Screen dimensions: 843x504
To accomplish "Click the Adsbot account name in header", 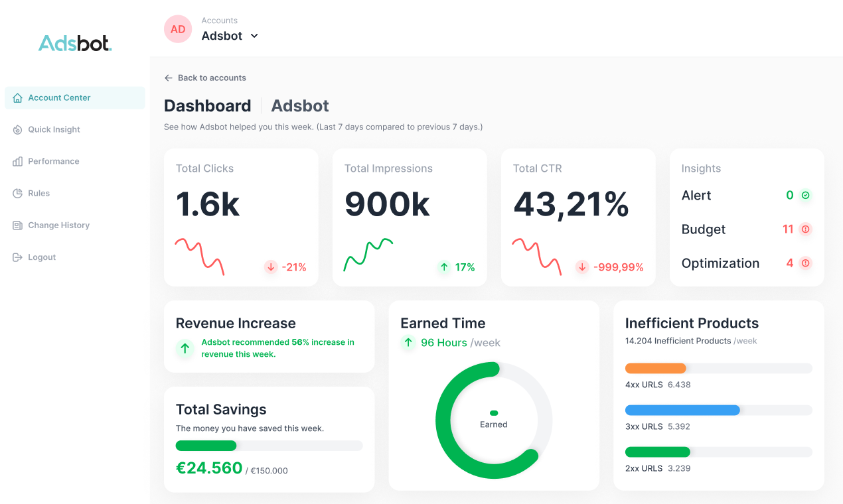I will tap(222, 36).
